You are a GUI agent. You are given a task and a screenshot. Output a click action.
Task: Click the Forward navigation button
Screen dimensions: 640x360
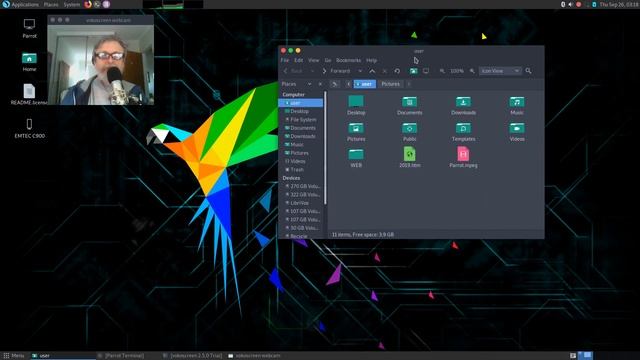pyautogui.click(x=336, y=71)
